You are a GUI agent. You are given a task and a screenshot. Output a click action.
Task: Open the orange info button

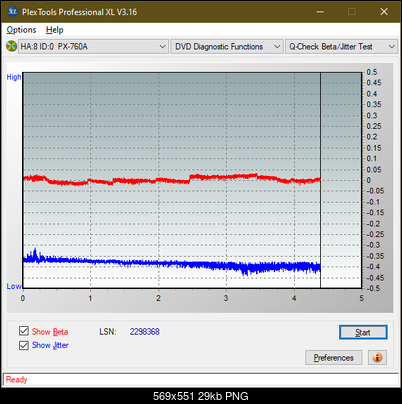pos(377,358)
